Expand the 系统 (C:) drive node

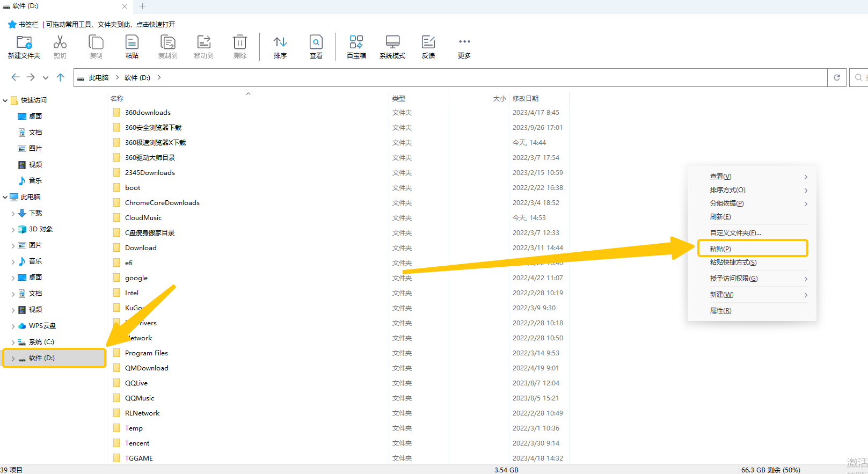pos(13,342)
